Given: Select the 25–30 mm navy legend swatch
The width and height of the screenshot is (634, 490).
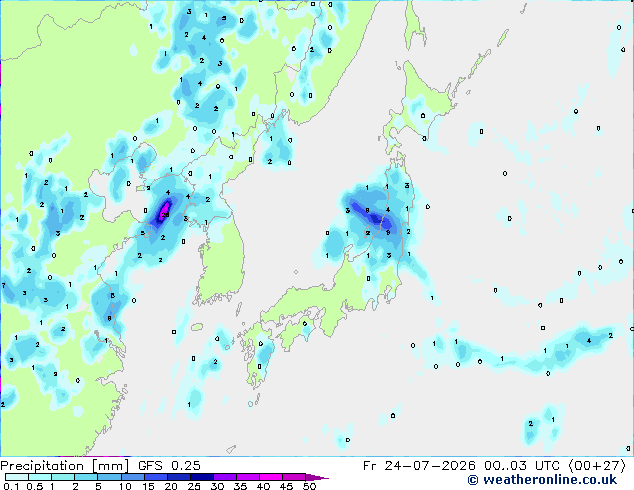Looking at the screenshot, I should (201, 477).
